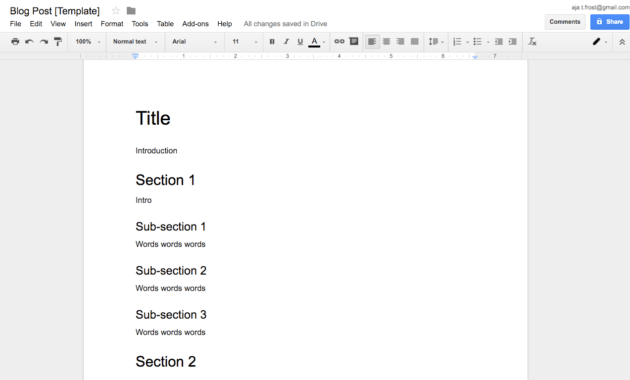Collapse the menus with double chevron
The height and width of the screenshot is (380, 630).
tap(622, 42)
